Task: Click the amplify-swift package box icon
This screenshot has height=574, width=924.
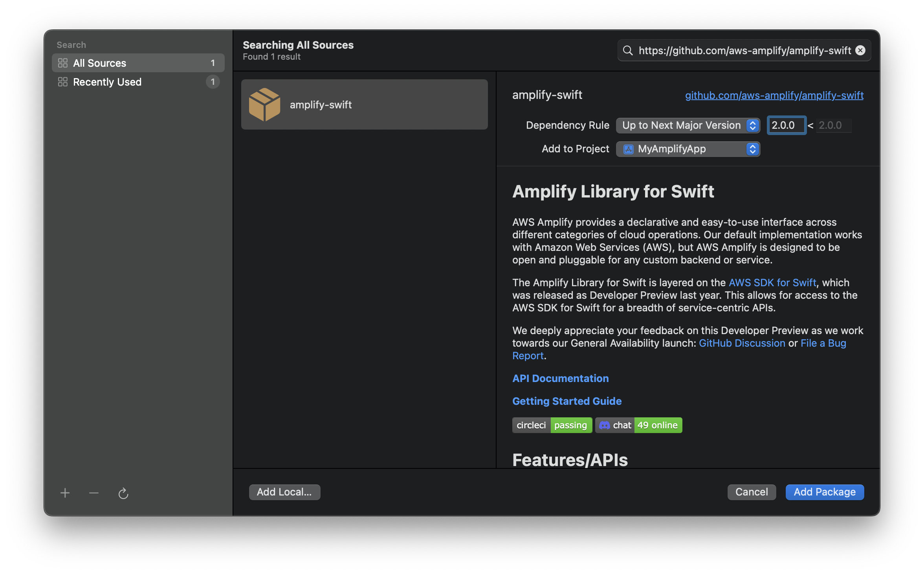Action: point(265,104)
